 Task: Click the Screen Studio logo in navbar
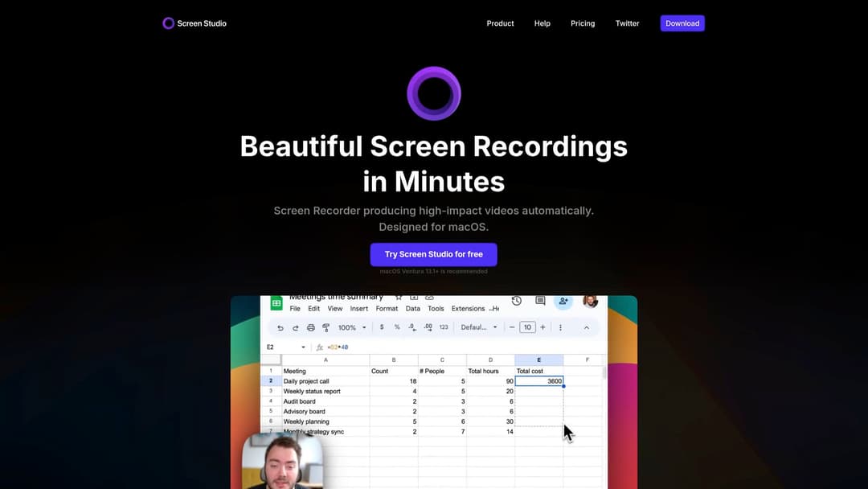coord(194,23)
